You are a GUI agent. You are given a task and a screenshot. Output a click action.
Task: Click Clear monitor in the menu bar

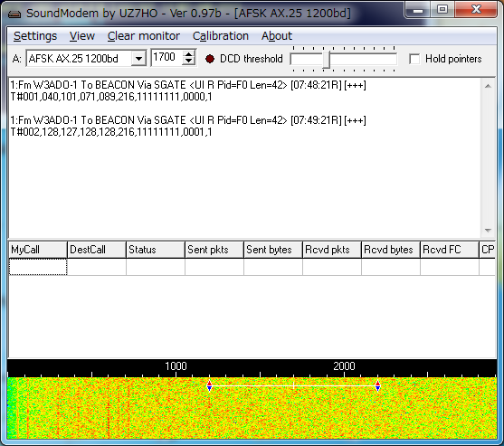(x=143, y=36)
